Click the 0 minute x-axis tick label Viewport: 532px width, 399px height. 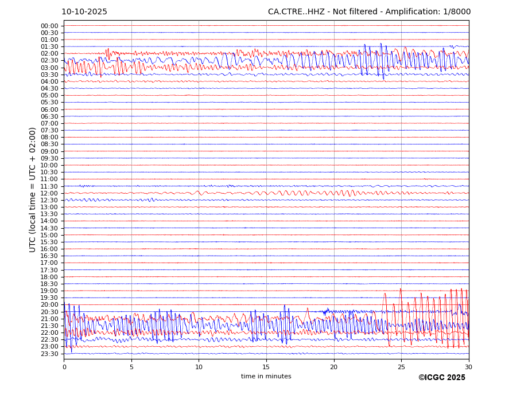coord(64,367)
